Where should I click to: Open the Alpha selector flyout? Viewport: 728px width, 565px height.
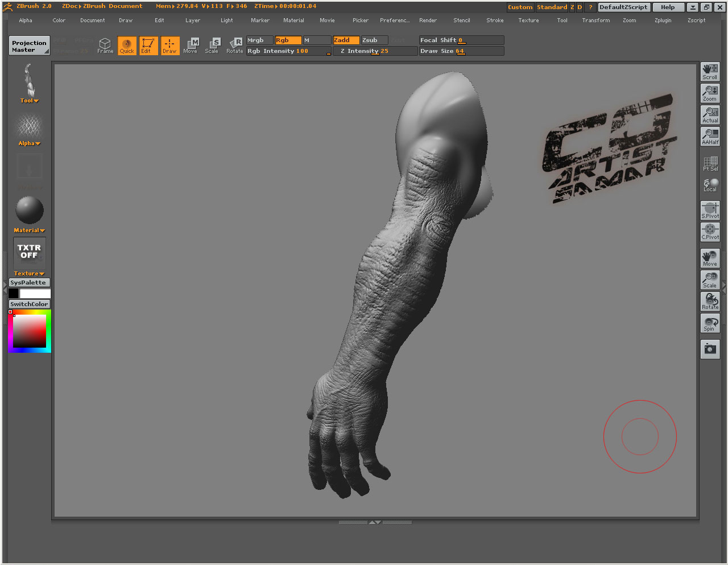pos(29,143)
